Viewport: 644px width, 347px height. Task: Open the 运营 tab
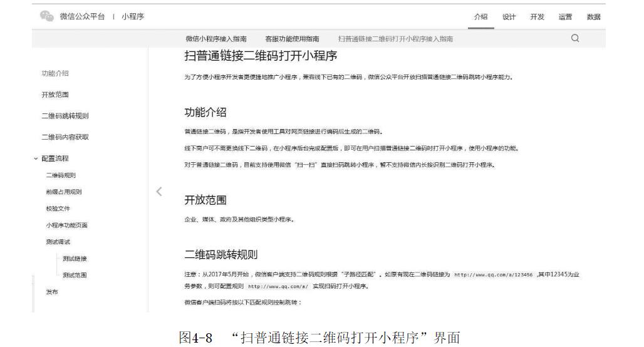tap(566, 17)
